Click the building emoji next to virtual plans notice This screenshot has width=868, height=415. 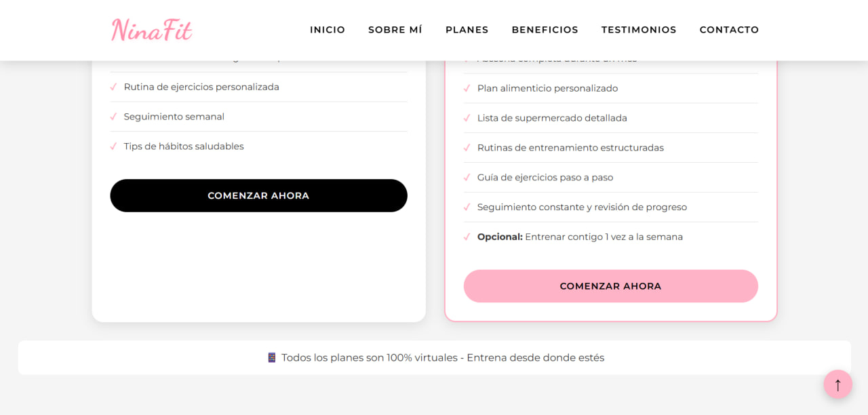(x=273, y=357)
